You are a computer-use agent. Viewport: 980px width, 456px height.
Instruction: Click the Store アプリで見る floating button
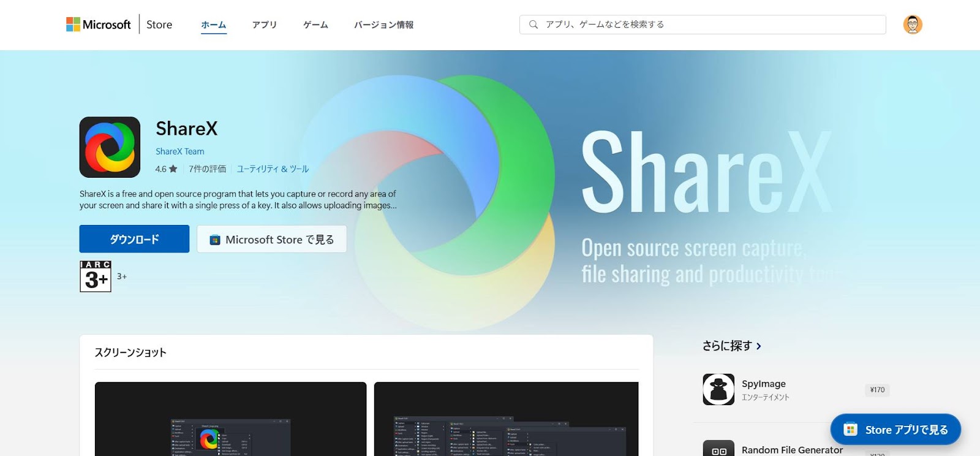tap(895, 430)
